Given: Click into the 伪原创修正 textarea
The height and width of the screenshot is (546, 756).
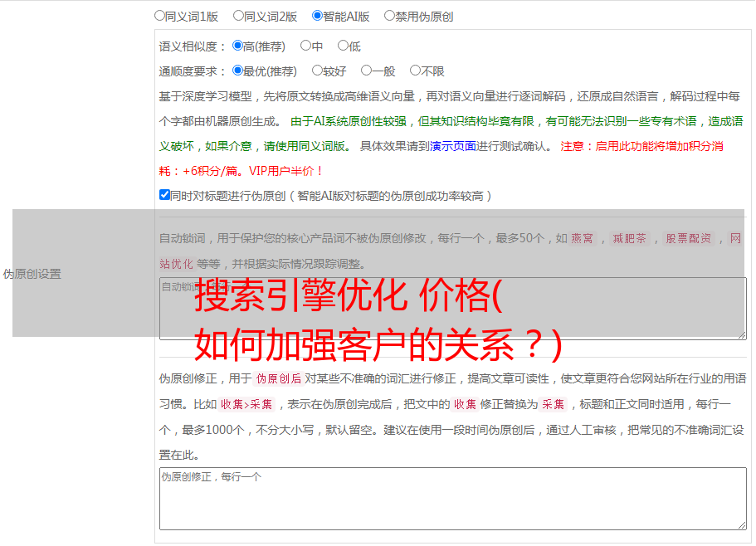Looking at the screenshot, I should pos(453,499).
